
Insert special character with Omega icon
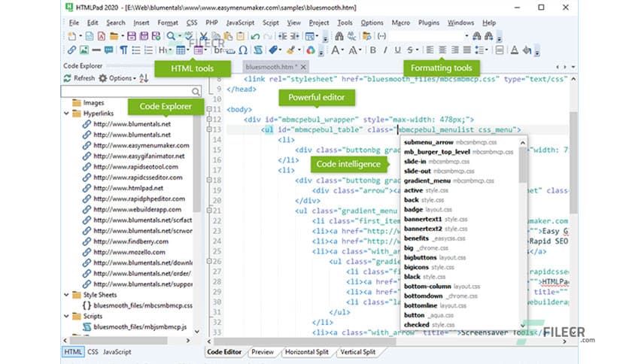(243, 50)
